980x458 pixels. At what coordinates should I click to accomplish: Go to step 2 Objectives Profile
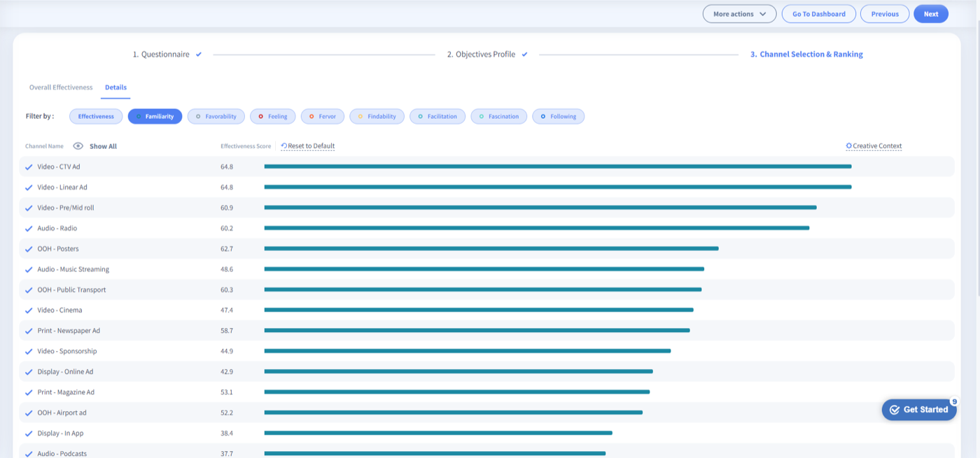tap(487, 54)
